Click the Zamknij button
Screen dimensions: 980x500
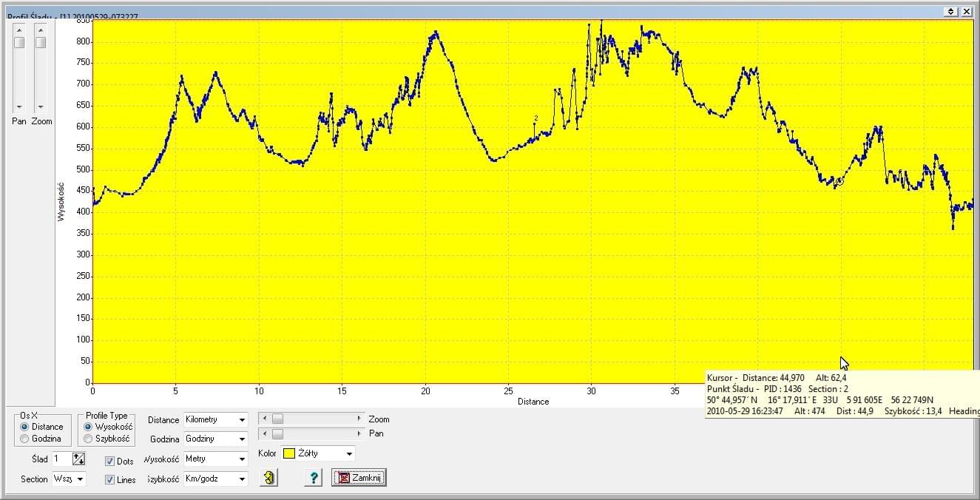click(x=359, y=478)
